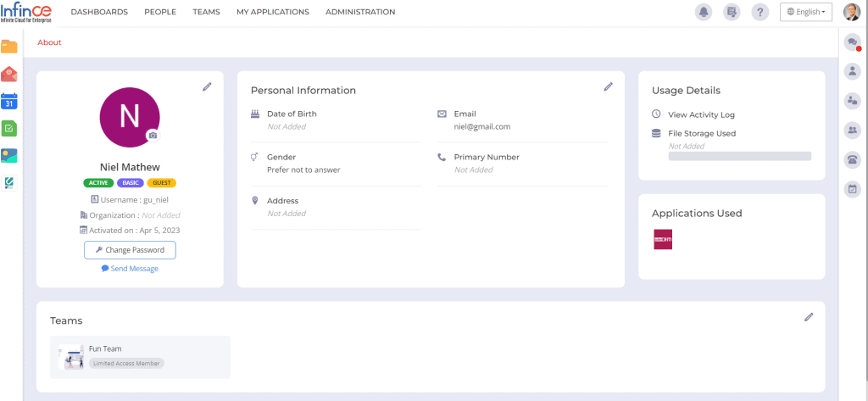Open the English language dropdown

coord(805,12)
